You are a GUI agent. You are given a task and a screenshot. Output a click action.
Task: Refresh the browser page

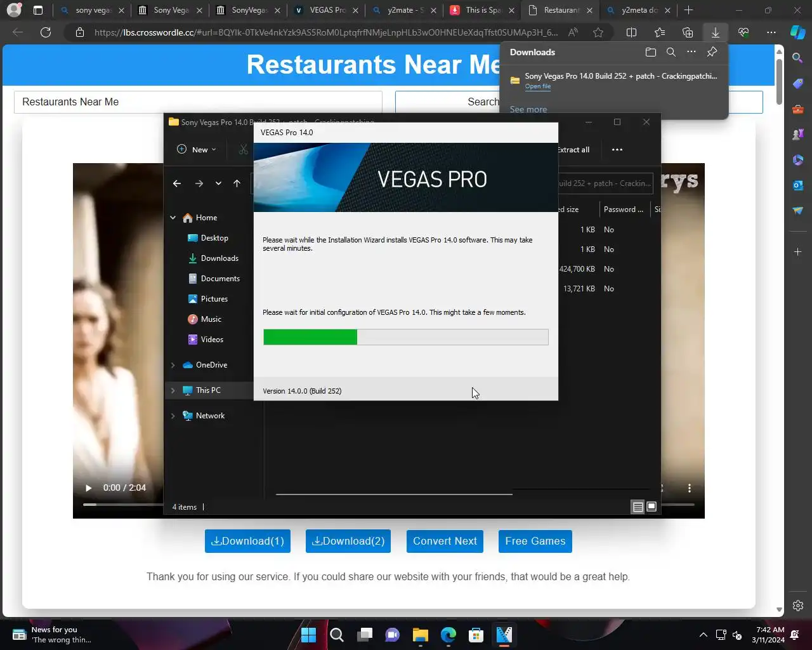click(x=46, y=32)
